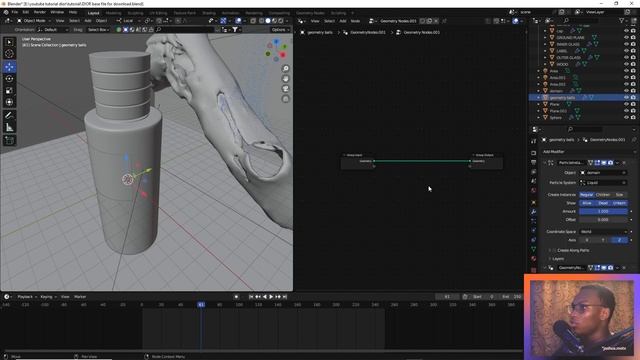Viewport: 640px width, 360px height.
Task: Click the viewport zoom magnifier gizmo
Action: point(286,69)
